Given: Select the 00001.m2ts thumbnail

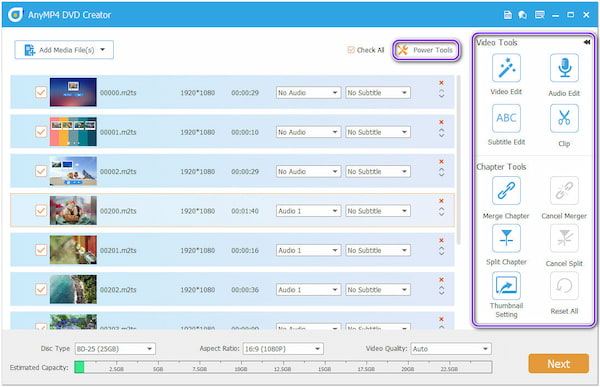Looking at the screenshot, I should (x=73, y=132).
